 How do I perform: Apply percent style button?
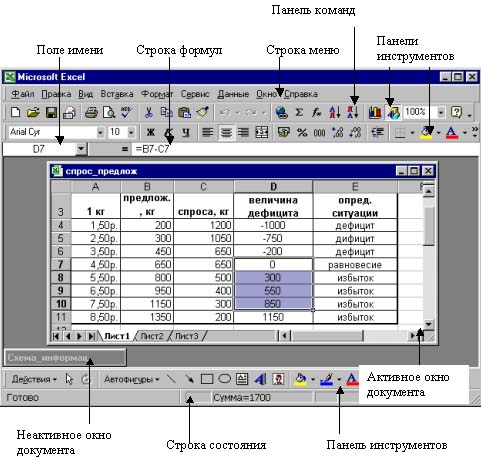[302, 132]
